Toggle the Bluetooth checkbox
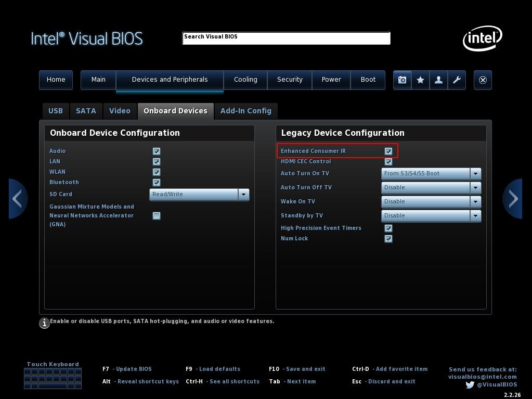The height and width of the screenshot is (399, 532). 157,183
